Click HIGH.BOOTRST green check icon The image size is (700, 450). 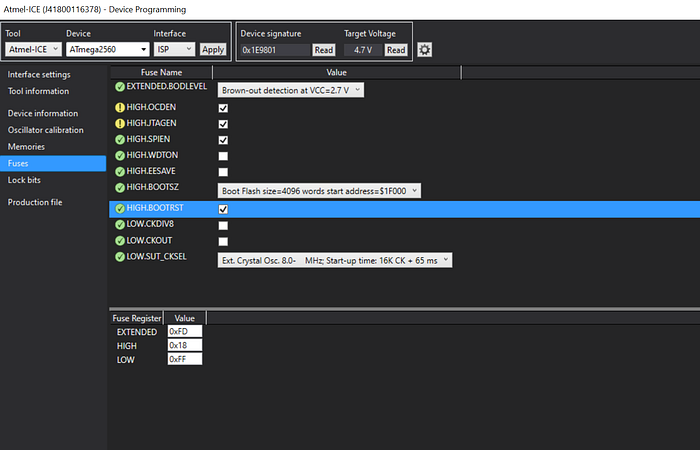tap(120, 208)
